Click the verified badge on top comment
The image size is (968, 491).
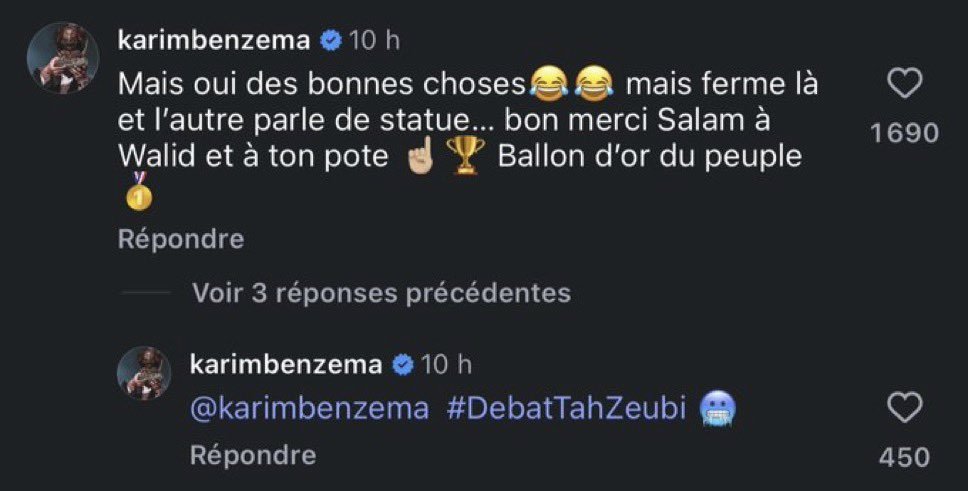coord(331,41)
